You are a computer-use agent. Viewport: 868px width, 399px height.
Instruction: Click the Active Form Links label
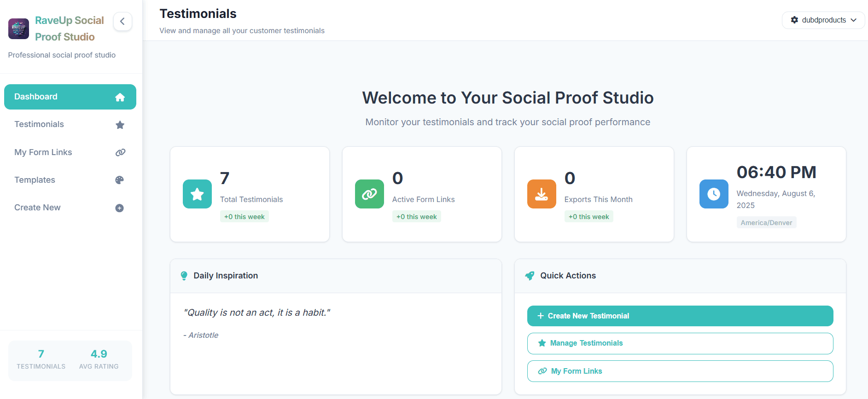click(423, 199)
